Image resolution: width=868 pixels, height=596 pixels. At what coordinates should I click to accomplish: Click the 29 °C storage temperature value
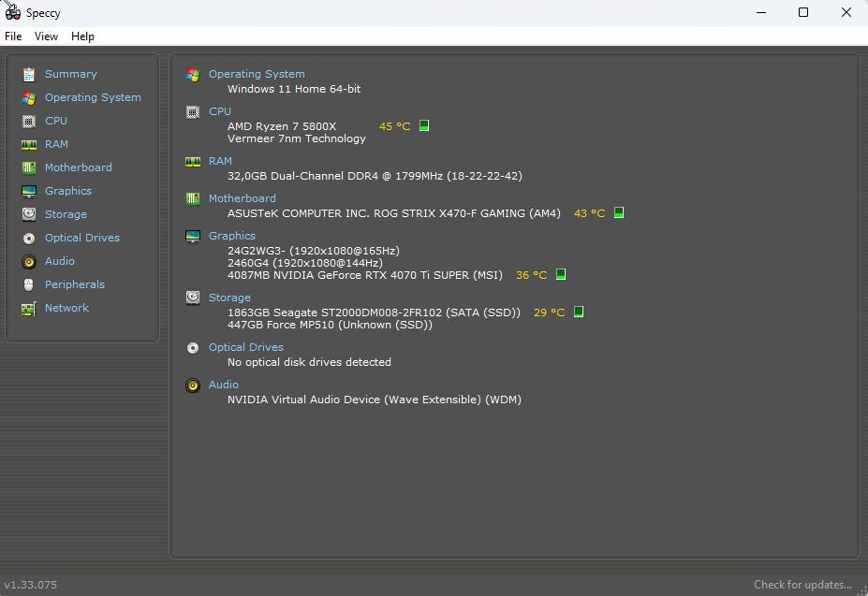tap(549, 313)
